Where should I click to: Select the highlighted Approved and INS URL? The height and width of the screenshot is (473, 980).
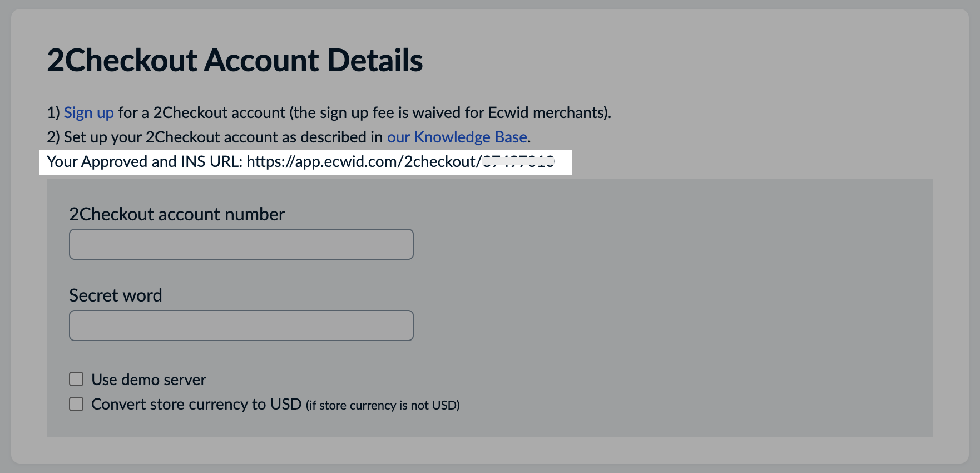pyautogui.click(x=306, y=162)
